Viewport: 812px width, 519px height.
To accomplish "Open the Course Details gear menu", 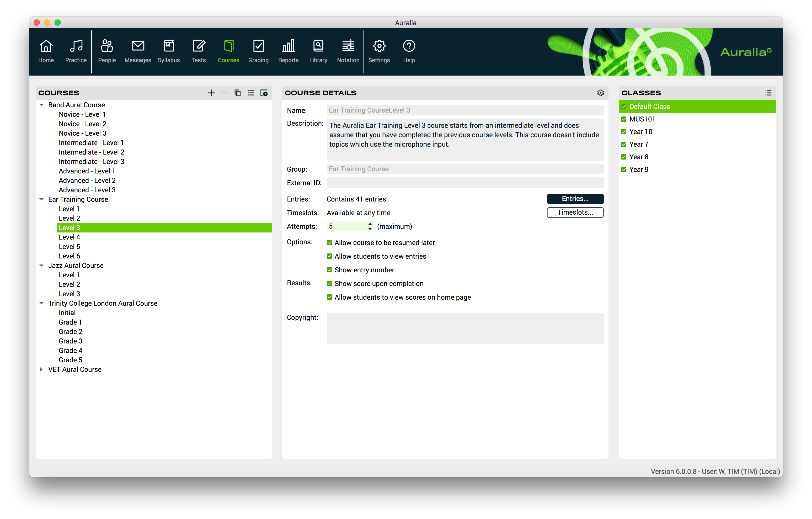I will tap(600, 93).
